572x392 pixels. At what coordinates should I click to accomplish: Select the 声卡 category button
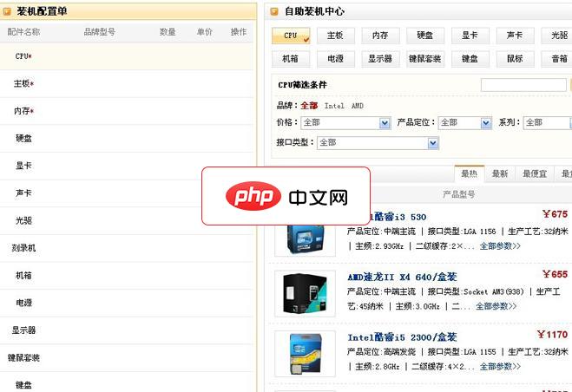(515, 36)
